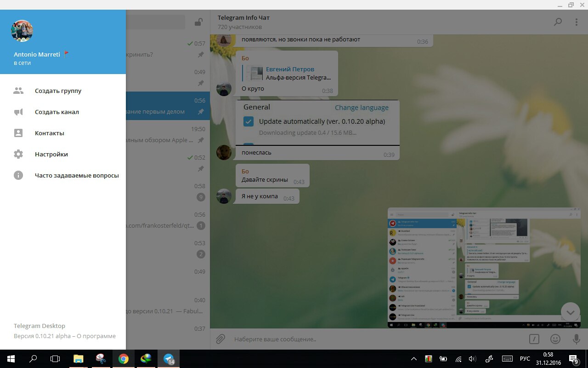
Task: Click Antonio Marreti profile avatar
Action: click(22, 31)
